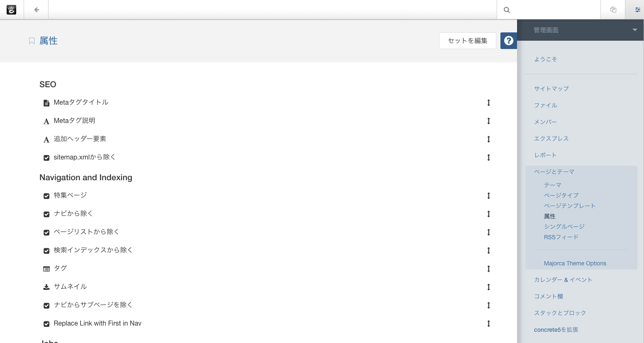Click the bookmark icon beside 属性 title
This screenshot has width=644, height=343.
pyautogui.click(x=32, y=41)
